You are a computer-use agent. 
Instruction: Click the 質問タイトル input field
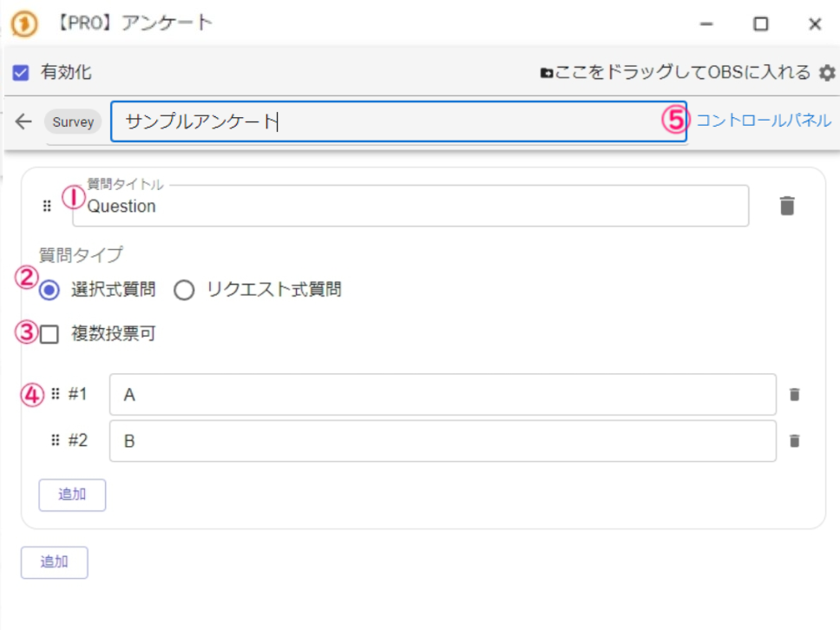(408, 207)
